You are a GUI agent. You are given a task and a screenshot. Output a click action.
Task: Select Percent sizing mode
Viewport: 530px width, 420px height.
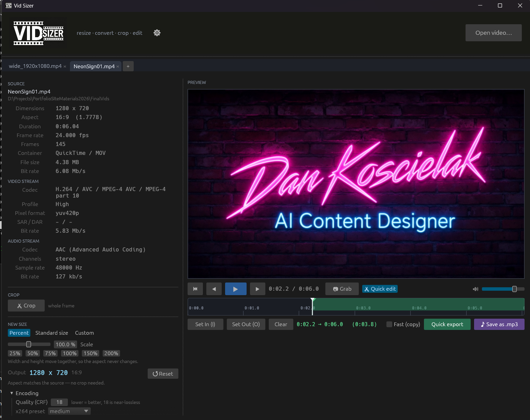coord(19,333)
